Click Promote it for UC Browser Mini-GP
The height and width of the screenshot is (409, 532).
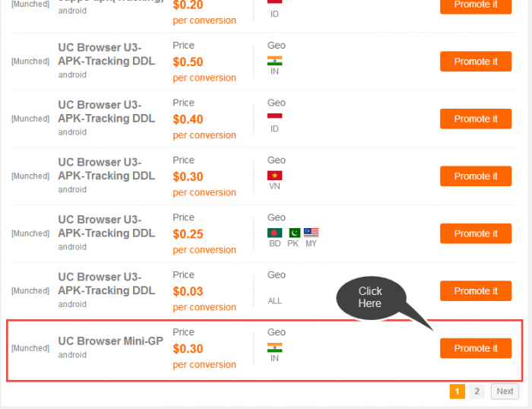(476, 348)
